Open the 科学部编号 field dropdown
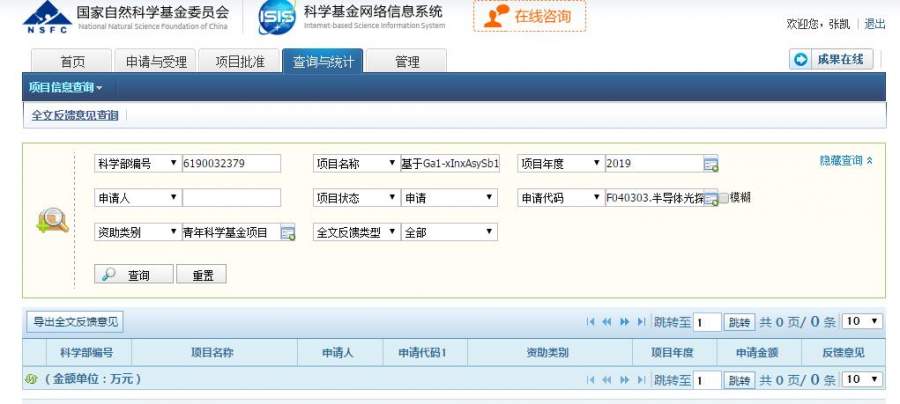 click(x=138, y=164)
